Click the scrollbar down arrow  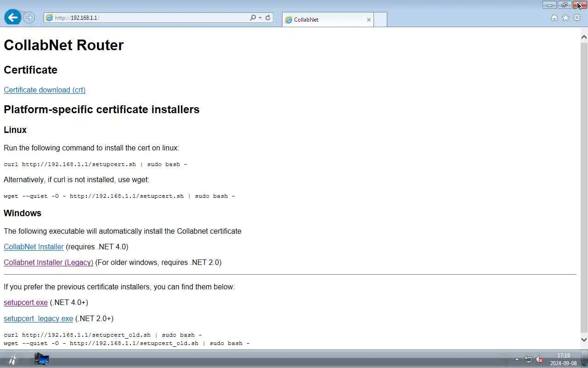(584, 340)
